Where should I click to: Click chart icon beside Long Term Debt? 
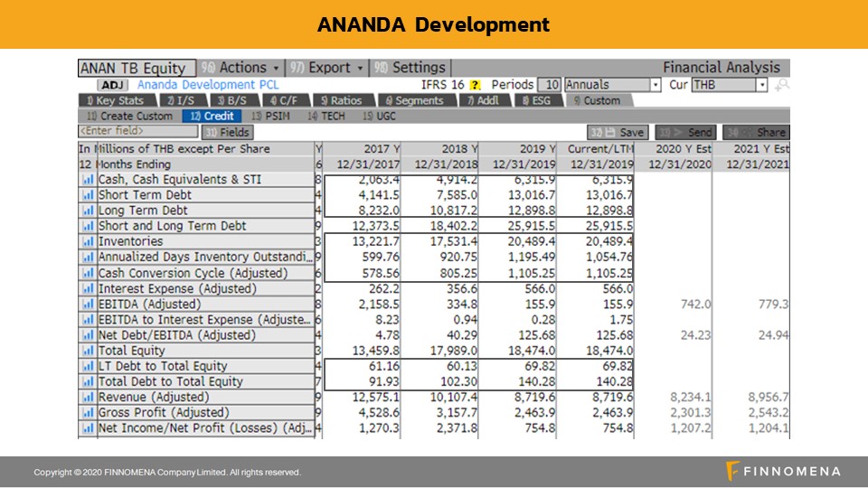[x=89, y=211]
